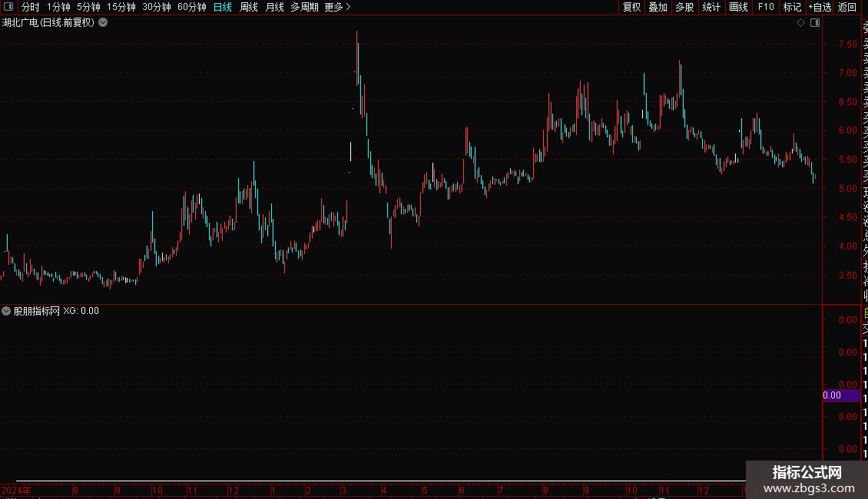
Task: Click the horizontal scrollbar below indicator pane
Action: (x=381, y=481)
